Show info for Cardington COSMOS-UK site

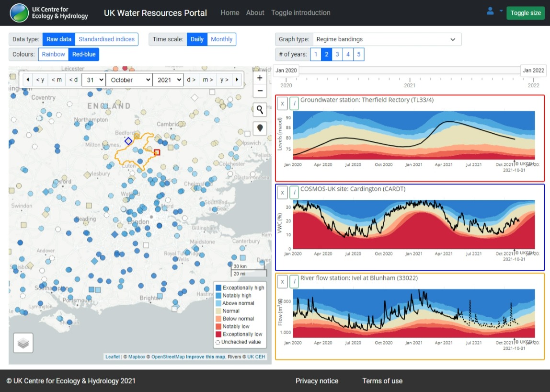294,192
